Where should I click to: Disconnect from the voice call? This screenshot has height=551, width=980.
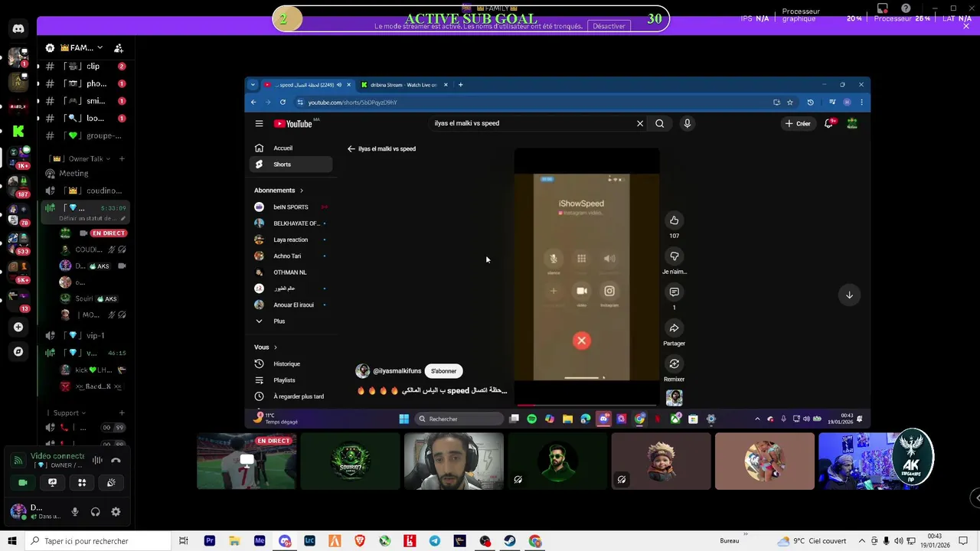pyautogui.click(x=116, y=460)
